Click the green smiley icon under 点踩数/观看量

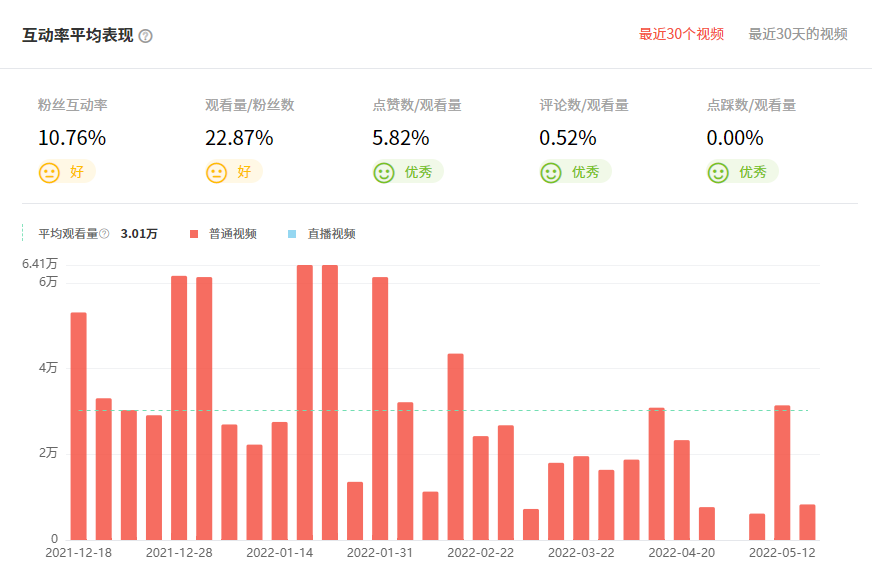[x=717, y=172]
